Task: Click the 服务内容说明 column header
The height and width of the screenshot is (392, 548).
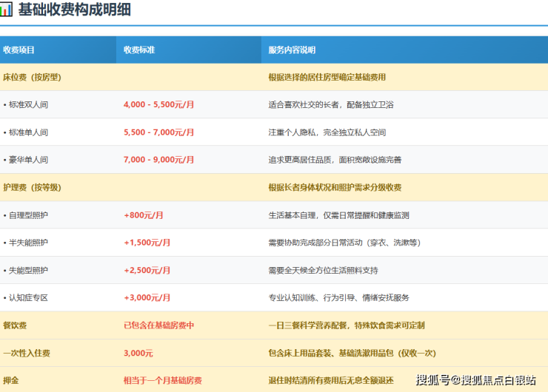Action: 292,50
